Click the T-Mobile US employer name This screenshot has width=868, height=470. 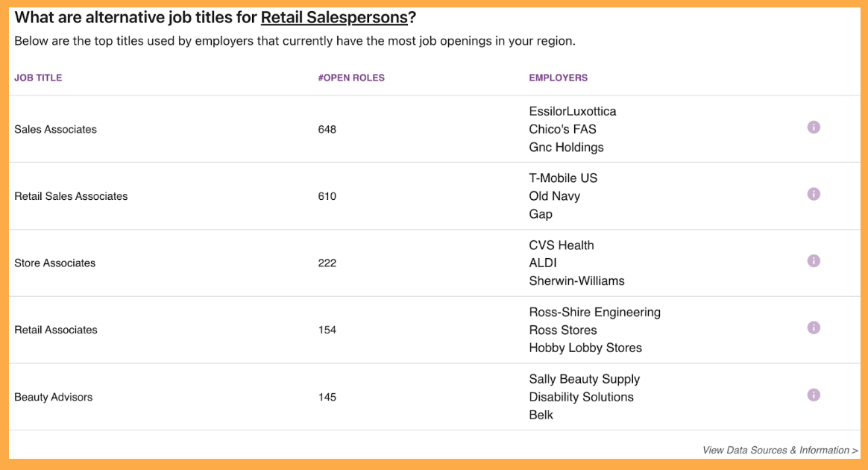click(x=563, y=178)
